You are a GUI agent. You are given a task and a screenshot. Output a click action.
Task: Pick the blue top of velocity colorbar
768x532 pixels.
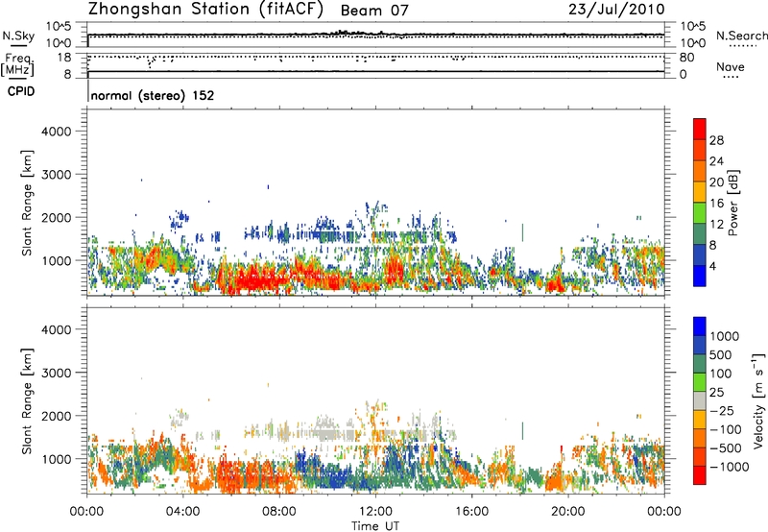[700, 326]
